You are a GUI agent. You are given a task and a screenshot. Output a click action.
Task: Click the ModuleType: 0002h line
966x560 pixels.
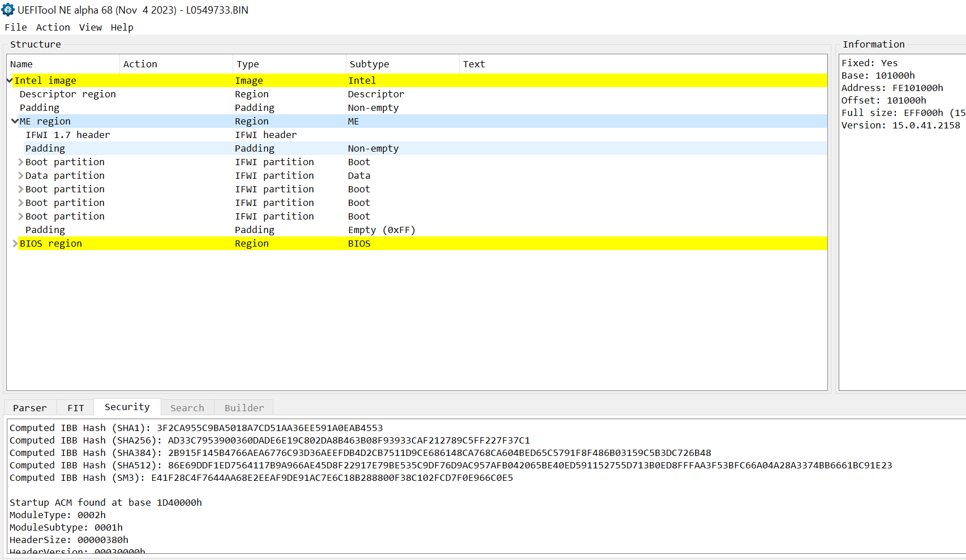tap(58, 515)
